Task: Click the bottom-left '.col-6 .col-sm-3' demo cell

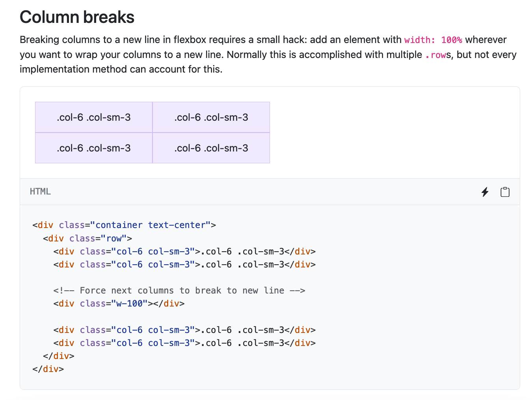Action: [x=93, y=148]
